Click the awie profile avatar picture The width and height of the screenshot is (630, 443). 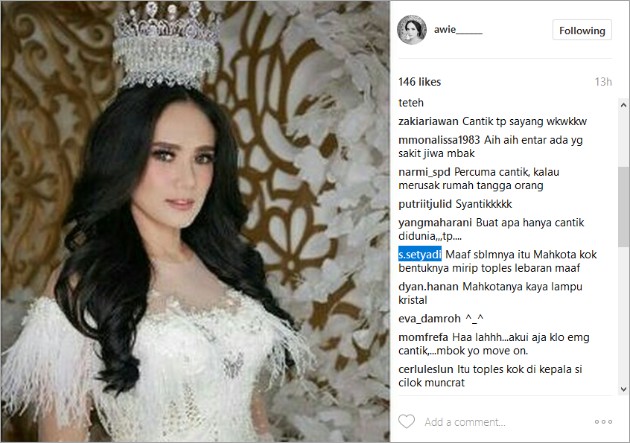pos(412,30)
